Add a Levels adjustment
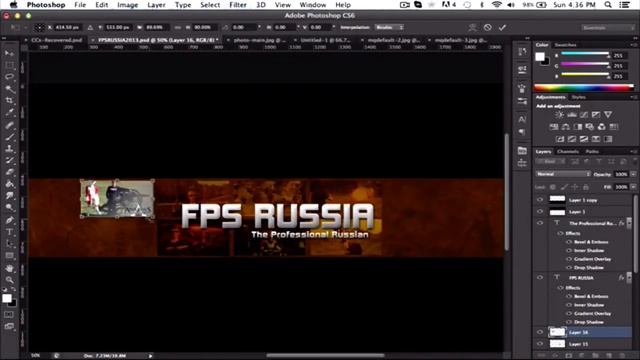Viewport: 640px width, 360px height. pos(572,115)
